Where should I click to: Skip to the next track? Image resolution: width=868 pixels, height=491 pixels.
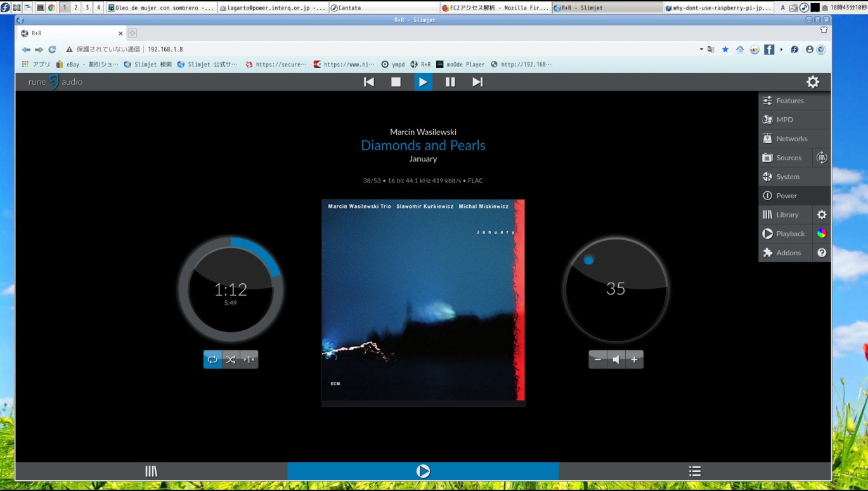(x=477, y=82)
